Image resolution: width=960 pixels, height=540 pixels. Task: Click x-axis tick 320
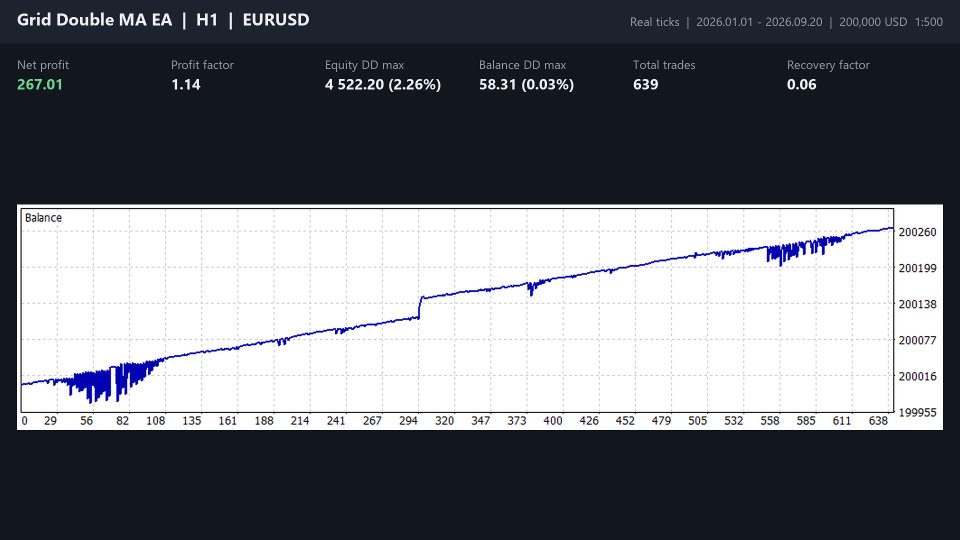click(x=444, y=421)
